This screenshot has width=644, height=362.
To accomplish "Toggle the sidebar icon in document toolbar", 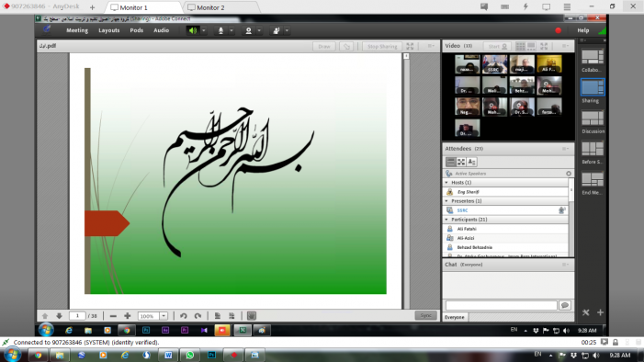I will point(252,315).
